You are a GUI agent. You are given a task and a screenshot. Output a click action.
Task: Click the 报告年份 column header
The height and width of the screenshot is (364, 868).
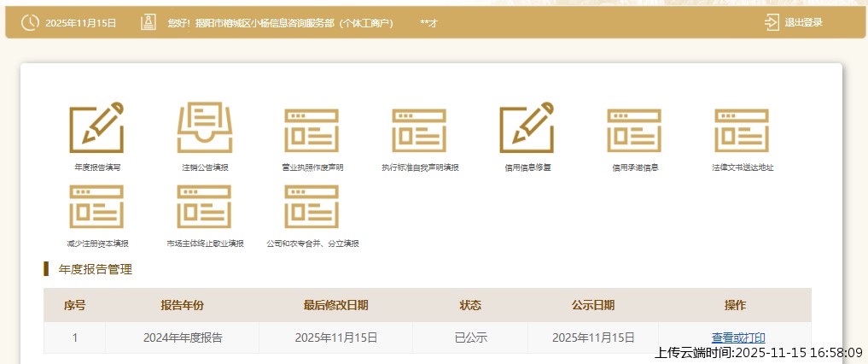[182, 305]
